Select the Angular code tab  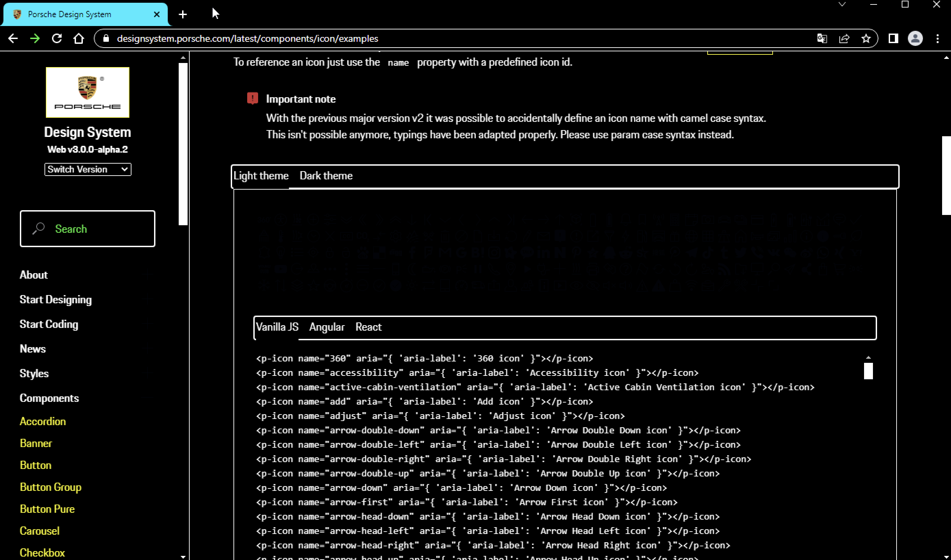point(327,327)
